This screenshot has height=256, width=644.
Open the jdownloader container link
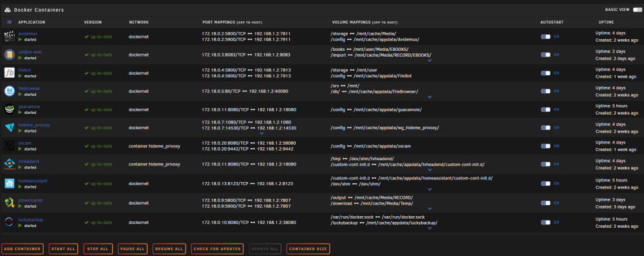coord(31,200)
